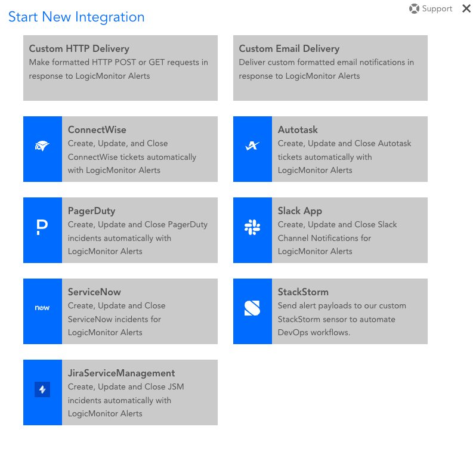Click the StackStorm S logo icon
This screenshot has width=476, height=470.
252,308
